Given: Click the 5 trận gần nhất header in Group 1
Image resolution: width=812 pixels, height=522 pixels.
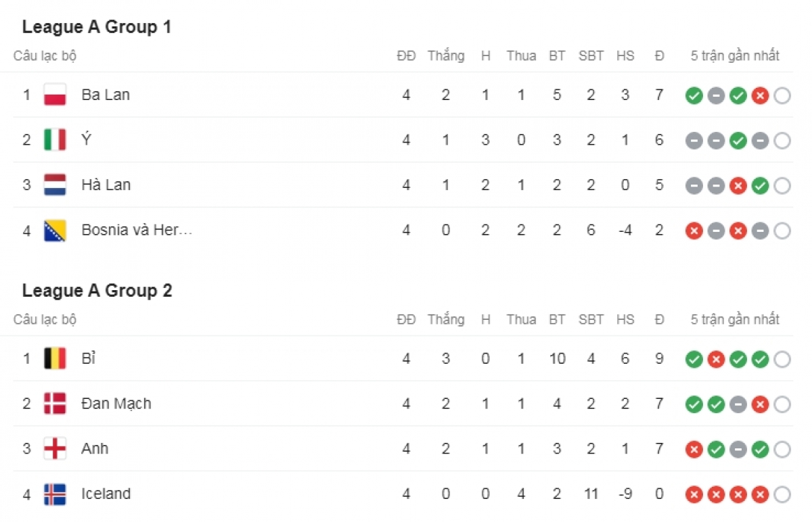Looking at the screenshot, I should pyautogui.click(x=735, y=55).
